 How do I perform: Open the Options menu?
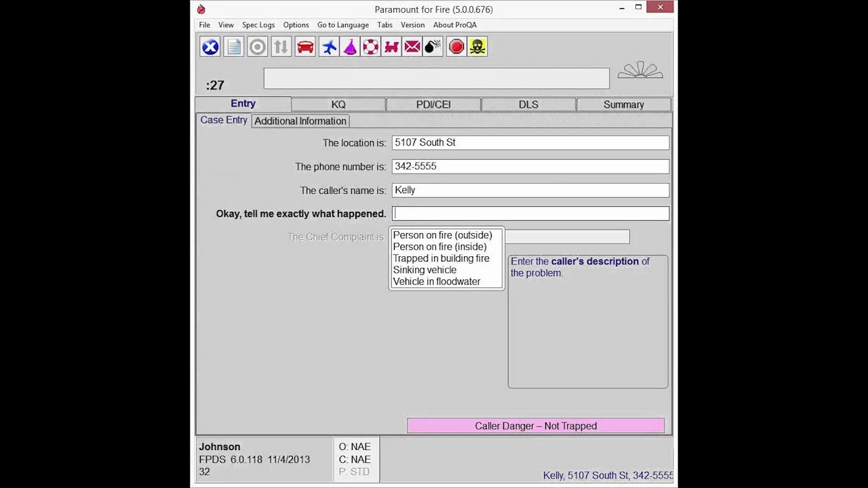296,25
